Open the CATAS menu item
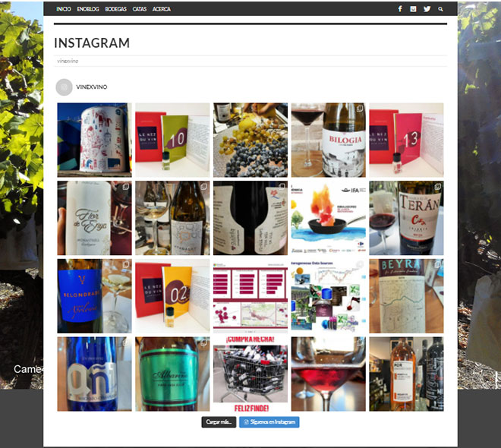Image resolution: width=501 pixels, height=448 pixels. coord(140,9)
